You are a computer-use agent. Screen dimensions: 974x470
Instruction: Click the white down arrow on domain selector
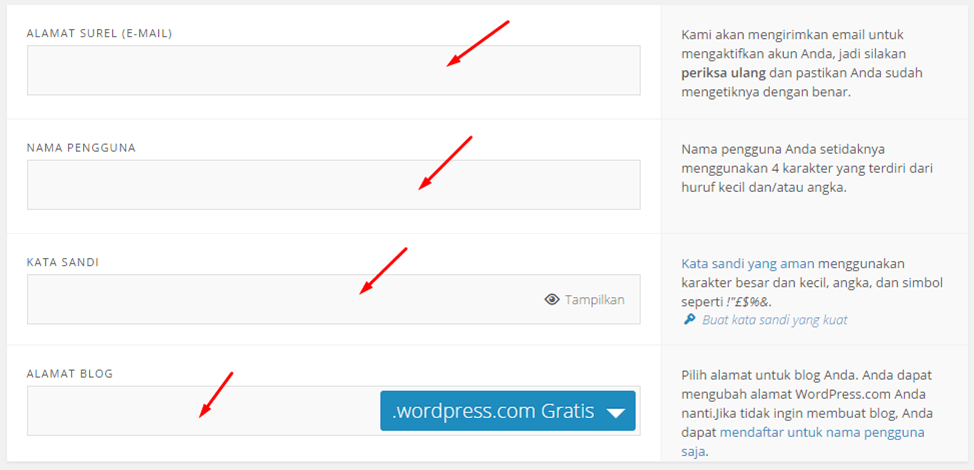pos(616,412)
